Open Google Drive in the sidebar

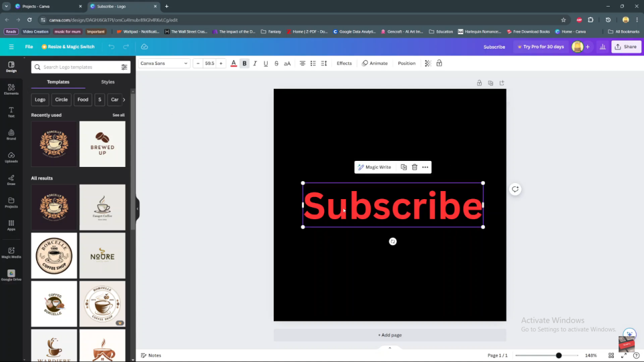click(x=11, y=276)
